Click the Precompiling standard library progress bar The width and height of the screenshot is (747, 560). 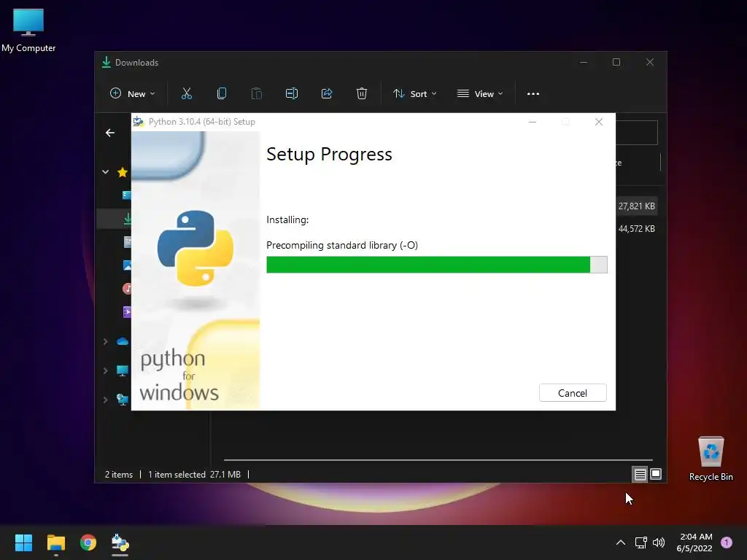pyautogui.click(x=436, y=265)
